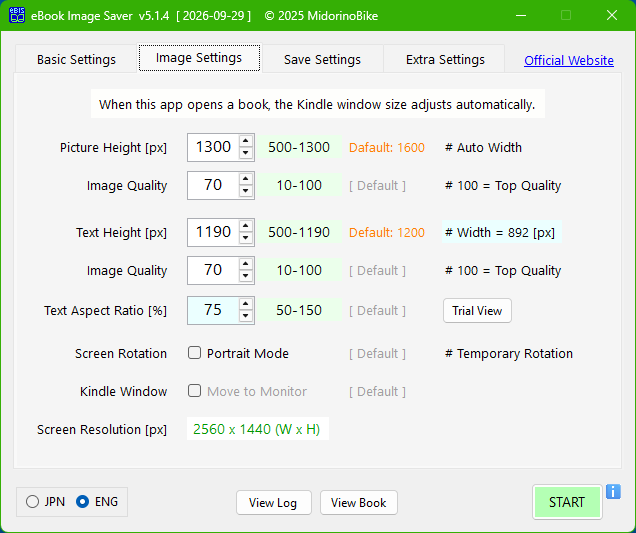Screen dimensions: 636x533
Task: Click the green START button
Action: coord(567,502)
